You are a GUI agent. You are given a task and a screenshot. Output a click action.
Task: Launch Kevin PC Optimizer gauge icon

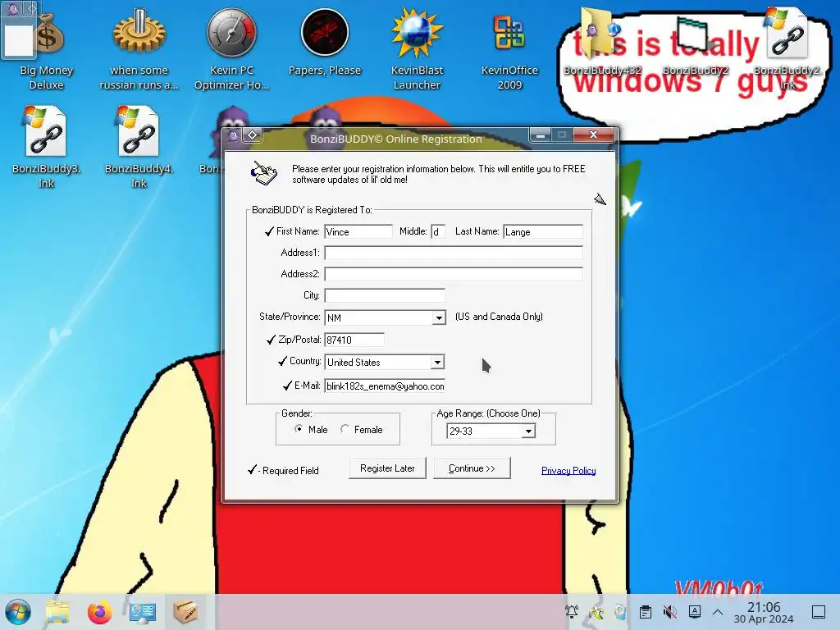(x=231, y=48)
